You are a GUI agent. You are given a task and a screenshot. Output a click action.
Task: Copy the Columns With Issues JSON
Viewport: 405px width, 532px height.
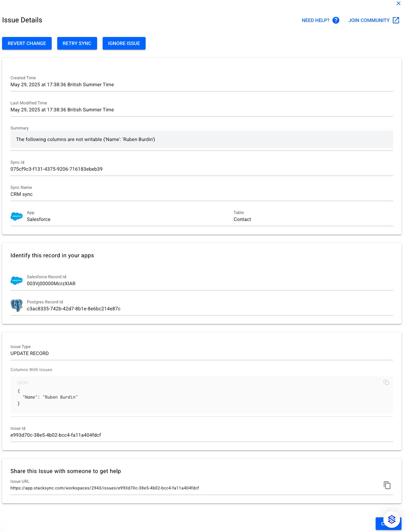[386, 382]
